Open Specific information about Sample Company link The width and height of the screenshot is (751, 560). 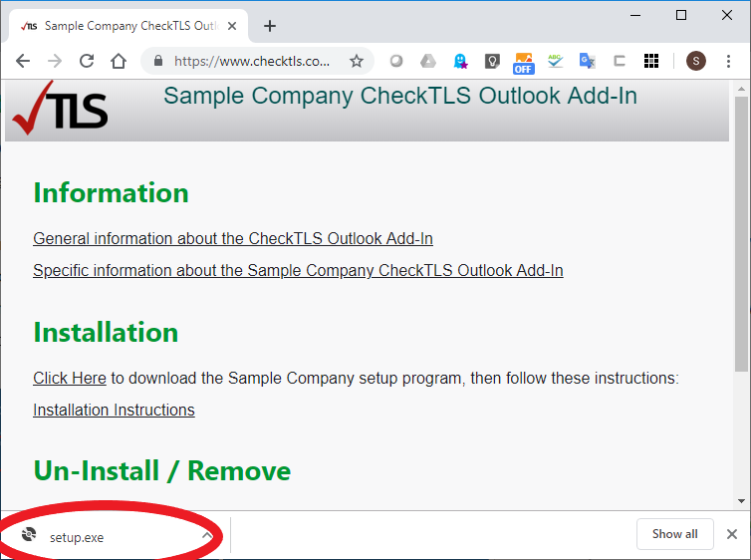pyautogui.click(x=298, y=270)
